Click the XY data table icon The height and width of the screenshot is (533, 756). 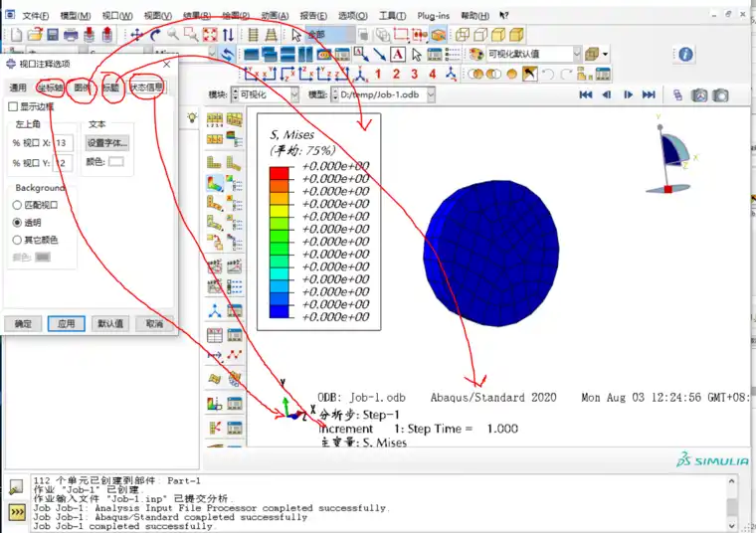pos(215,335)
